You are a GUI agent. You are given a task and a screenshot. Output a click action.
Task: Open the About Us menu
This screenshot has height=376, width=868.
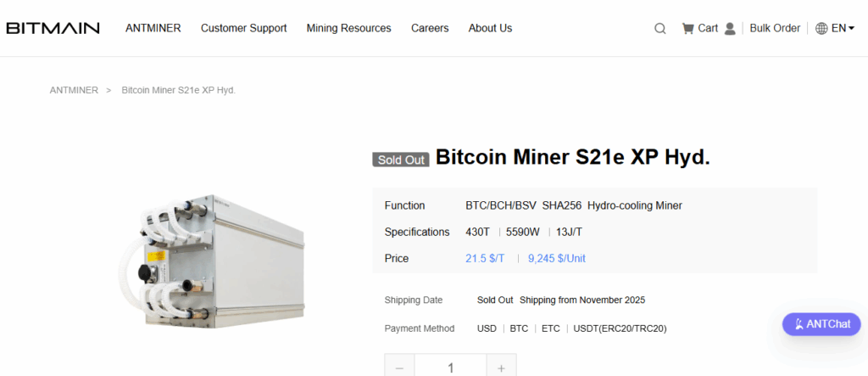(490, 28)
